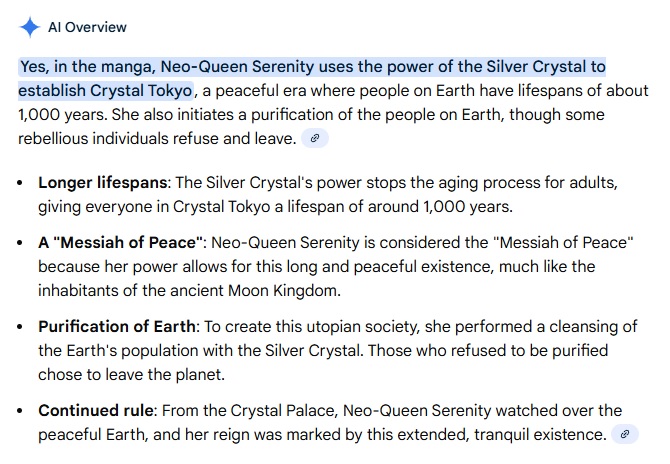Click highlighted words 'establish Crystal Tokyo'
This screenshot has width=670, height=464.
pyautogui.click(x=105, y=91)
